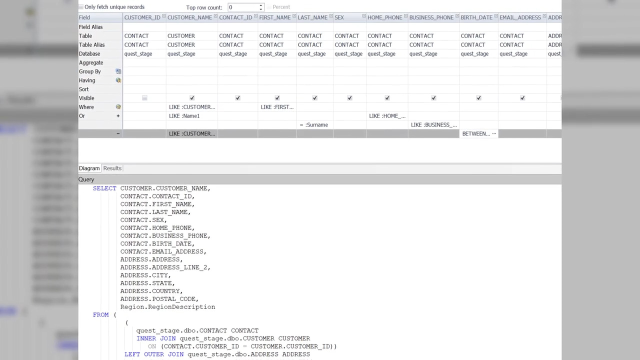Switch to the Diagram tab
The image size is (640, 360).
click(x=89, y=168)
